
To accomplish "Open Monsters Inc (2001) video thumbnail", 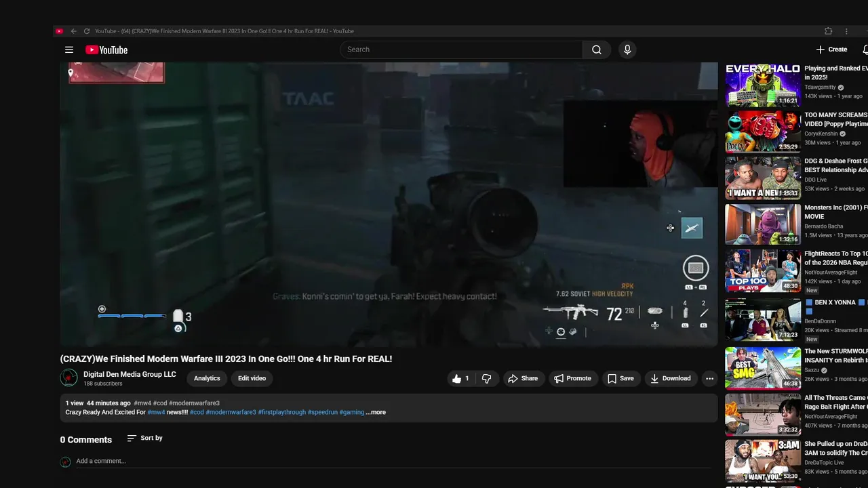I will click(763, 224).
